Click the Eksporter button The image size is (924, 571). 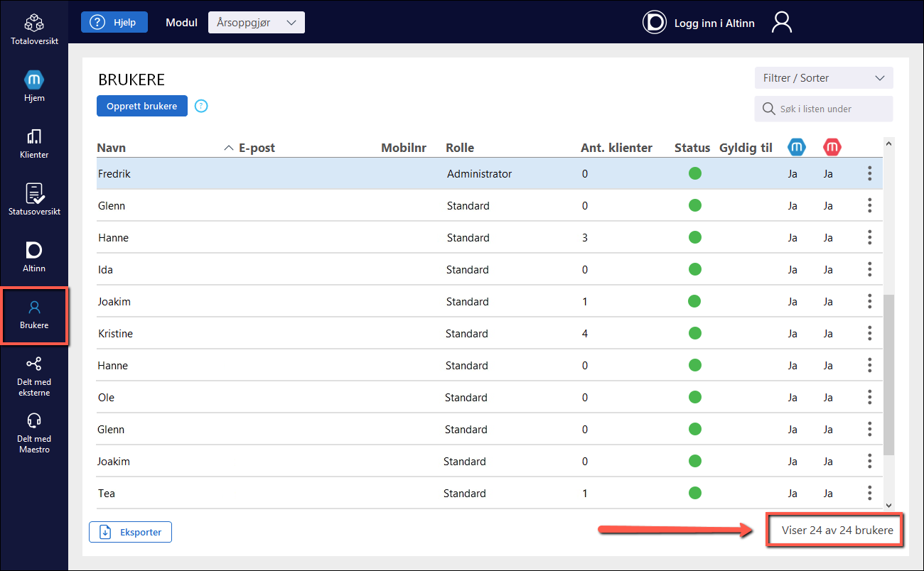(x=130, y=531)
